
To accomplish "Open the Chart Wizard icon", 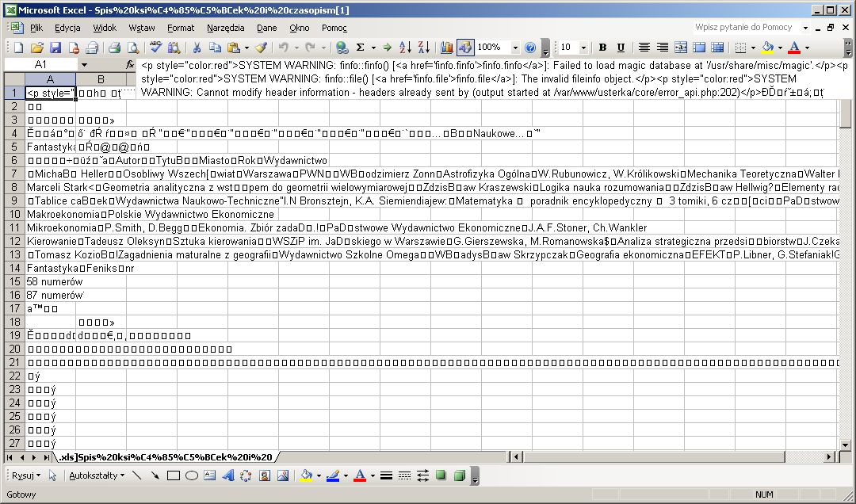I will tap(446, 48).
